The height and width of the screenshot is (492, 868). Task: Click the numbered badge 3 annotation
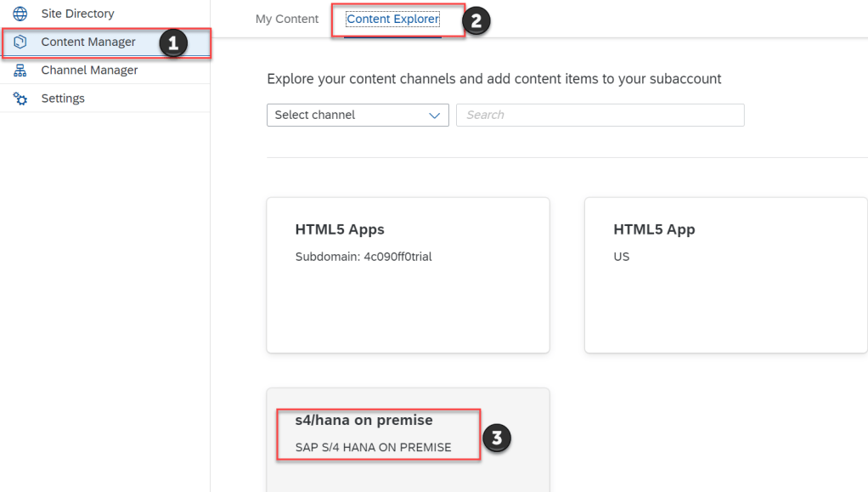497,438
